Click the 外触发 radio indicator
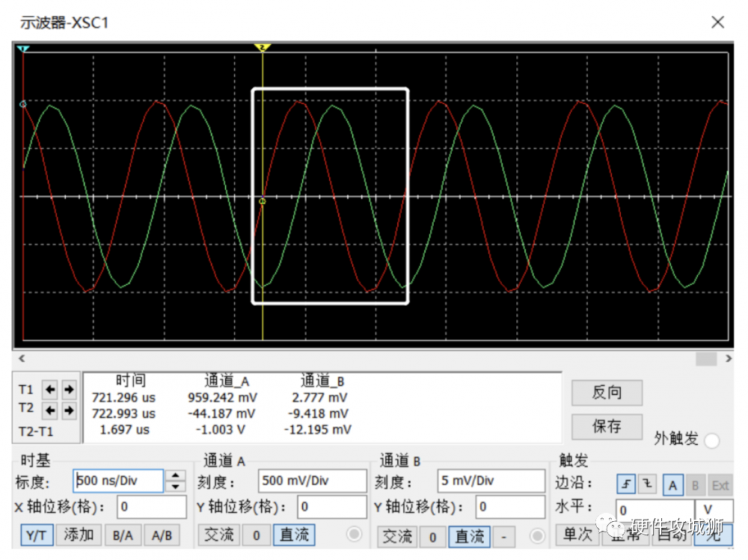The image size is (748, 560). pyautogui.click(x=712, y=440)
